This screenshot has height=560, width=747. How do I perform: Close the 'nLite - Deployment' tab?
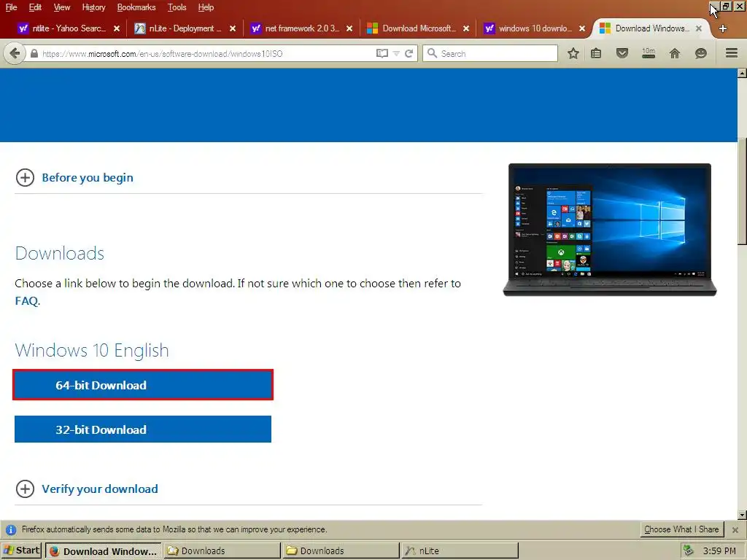click(x=233, y=28)
